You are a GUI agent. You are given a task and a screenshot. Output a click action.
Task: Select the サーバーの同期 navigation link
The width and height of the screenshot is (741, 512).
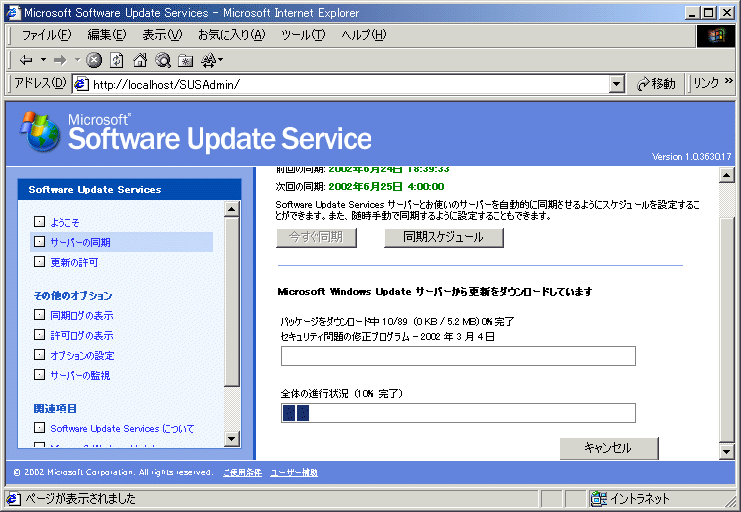pyautogui.click(x=80, y=242)
